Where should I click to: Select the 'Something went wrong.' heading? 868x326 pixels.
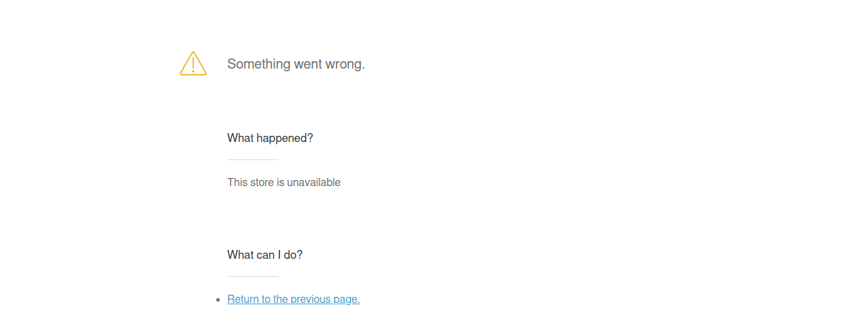tap(296, 64)
